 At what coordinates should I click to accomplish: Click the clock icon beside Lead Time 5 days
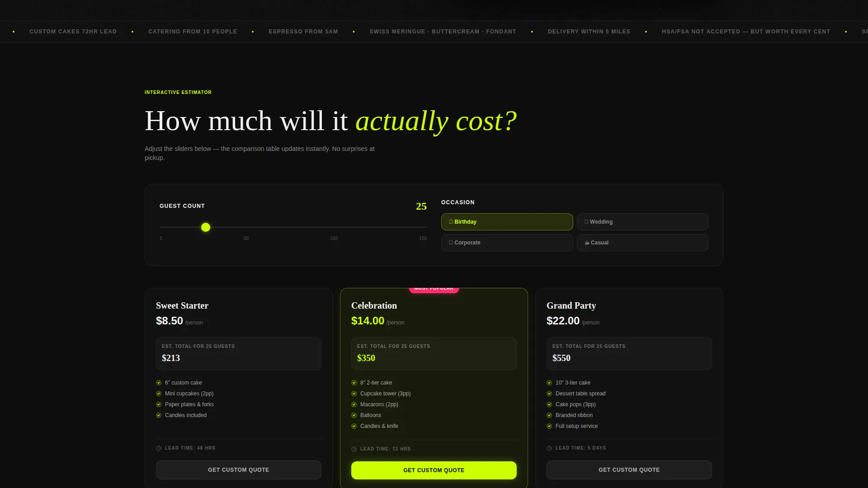549,448
